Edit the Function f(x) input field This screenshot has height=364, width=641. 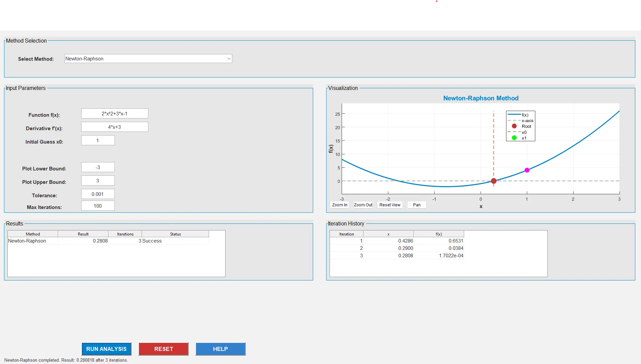pos(114,113)
